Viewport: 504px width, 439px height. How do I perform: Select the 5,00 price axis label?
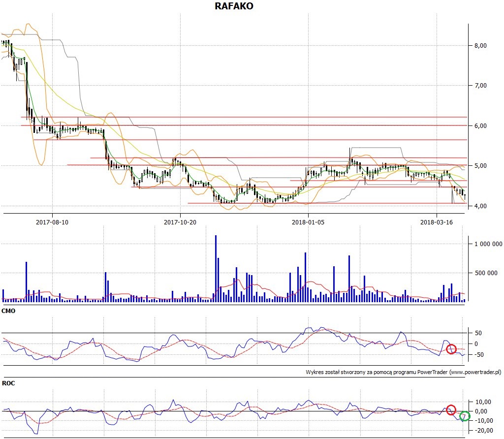click(x=480, y=165)
